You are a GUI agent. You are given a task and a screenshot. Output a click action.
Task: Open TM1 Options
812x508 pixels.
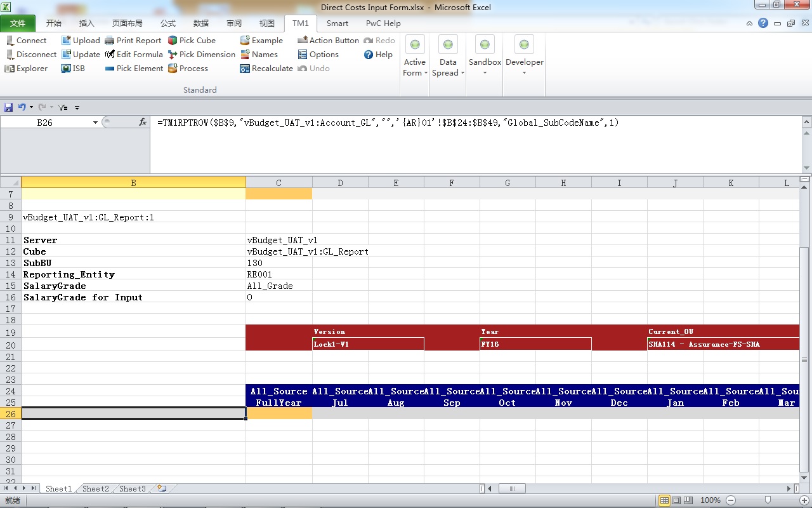coord(318,54)
